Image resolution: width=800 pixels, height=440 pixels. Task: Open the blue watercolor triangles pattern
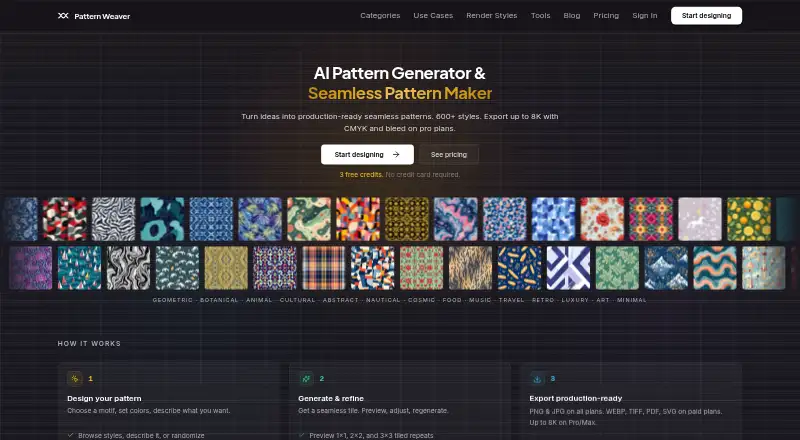pyautogui.click(x=554, y=219)
